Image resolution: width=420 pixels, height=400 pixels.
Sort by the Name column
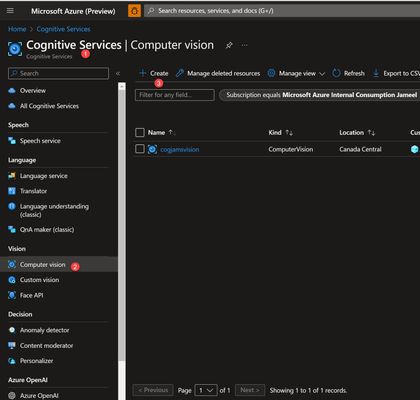tap(161, 133)
